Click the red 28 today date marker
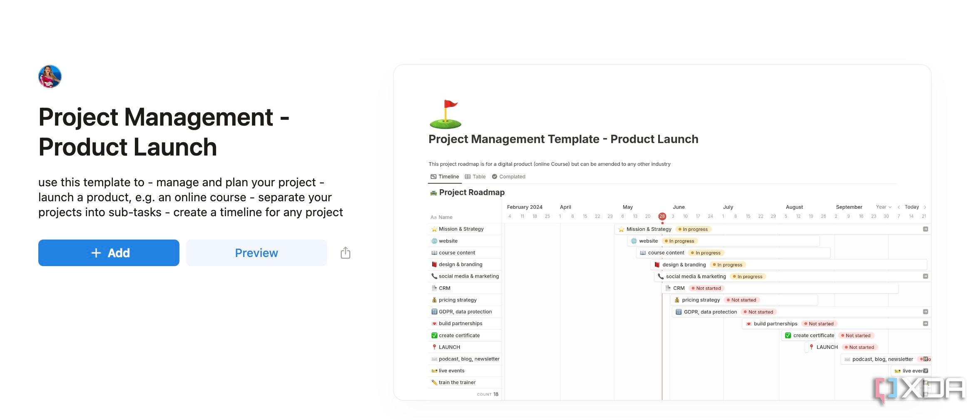 (x=662, y=216)
